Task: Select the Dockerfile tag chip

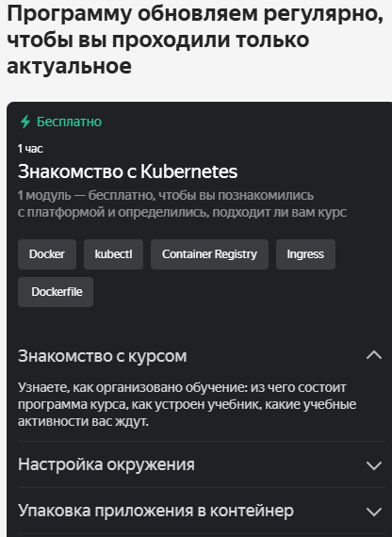Action: (56, 292)
